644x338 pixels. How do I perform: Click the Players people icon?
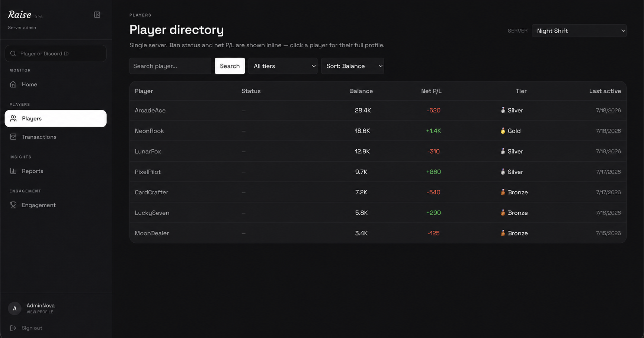tap(13, 118)
